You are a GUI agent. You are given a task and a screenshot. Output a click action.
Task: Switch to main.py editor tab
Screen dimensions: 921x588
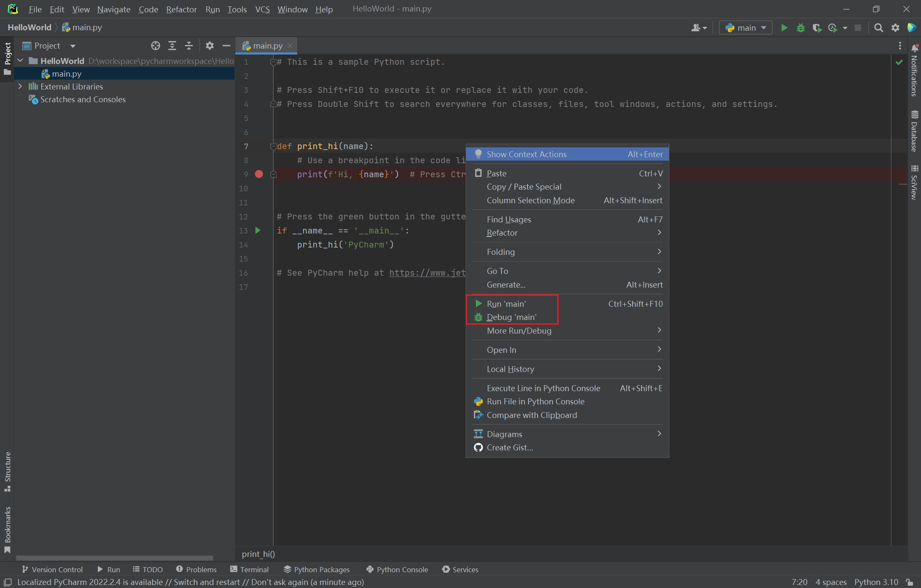(x=267, y=46)
